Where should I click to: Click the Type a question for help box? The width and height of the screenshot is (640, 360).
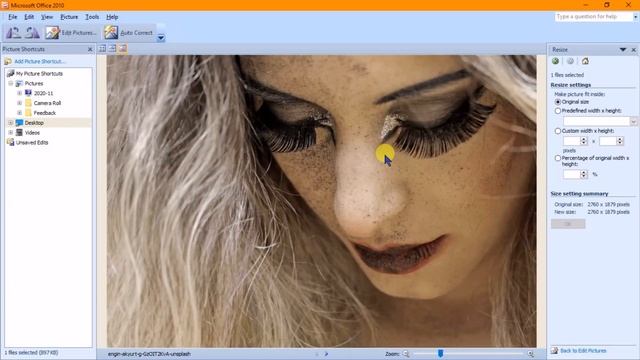click(x=593, y=17)
